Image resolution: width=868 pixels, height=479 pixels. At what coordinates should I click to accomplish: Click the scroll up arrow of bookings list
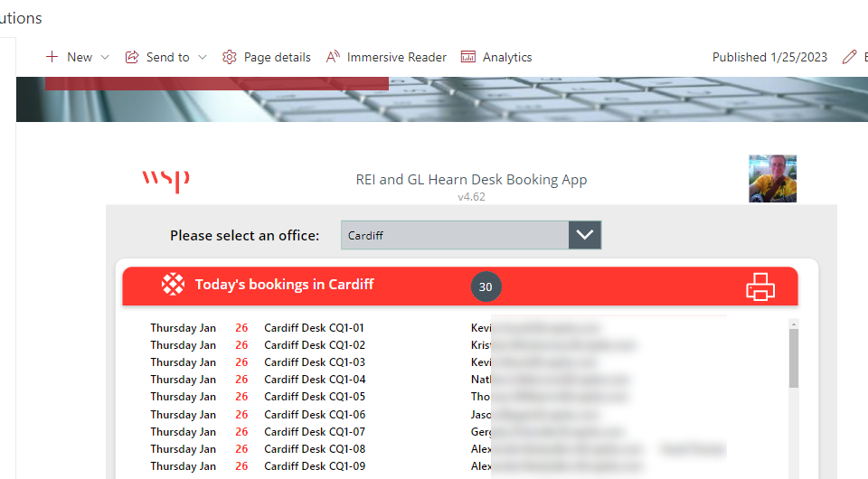coord(794,324)
